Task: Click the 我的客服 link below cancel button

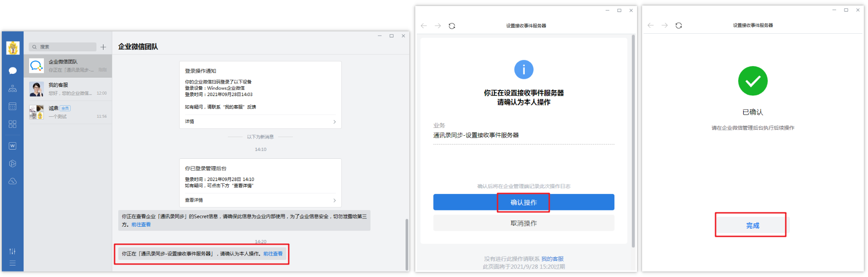Action: pyautogui.click(x=552, y=259)
